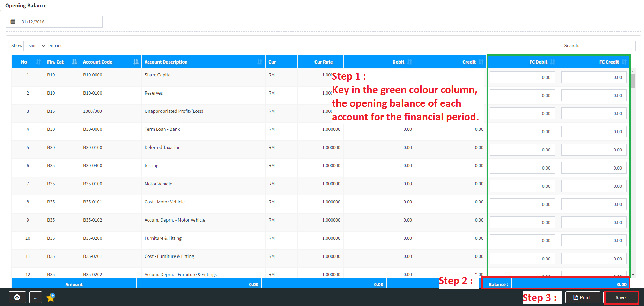Sort by FC Debit column
This screenshot has width=644, height=306.
point(523,62)
